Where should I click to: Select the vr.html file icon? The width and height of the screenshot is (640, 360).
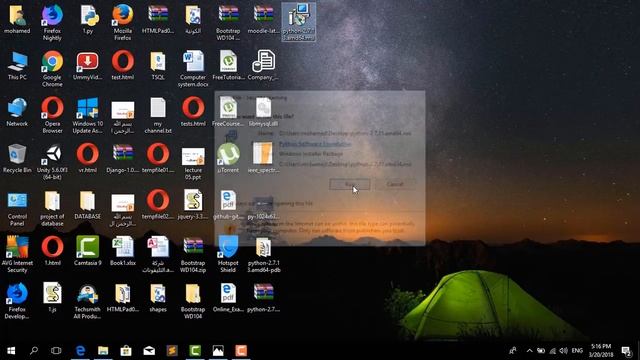87,158
